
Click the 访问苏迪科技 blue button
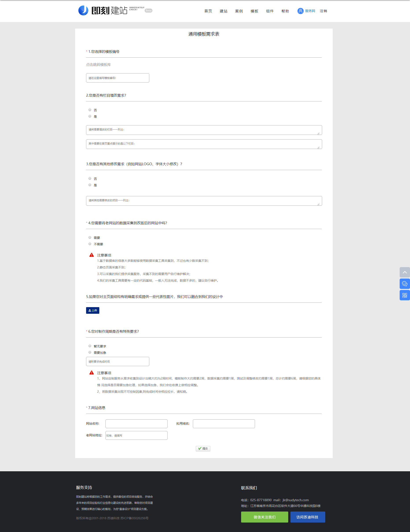[x=307, y=517]
